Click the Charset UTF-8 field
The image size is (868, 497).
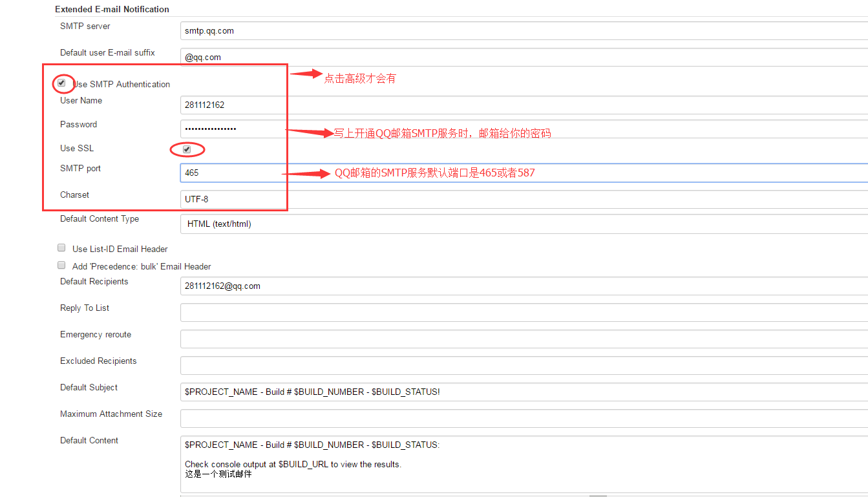coord(524,199)
